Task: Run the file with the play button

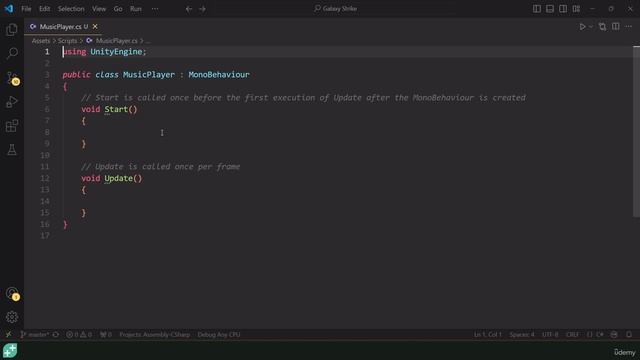Action: pos(582,27)
